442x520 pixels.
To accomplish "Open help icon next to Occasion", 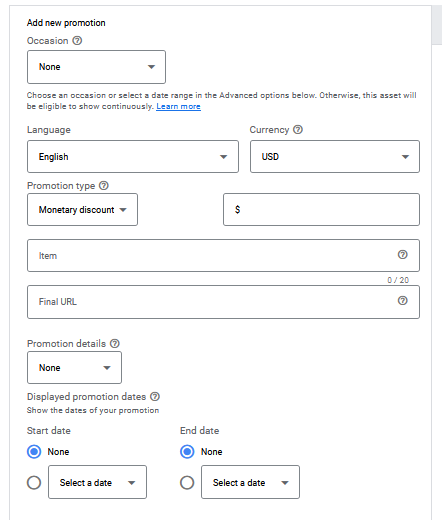I will click(77, 41).
